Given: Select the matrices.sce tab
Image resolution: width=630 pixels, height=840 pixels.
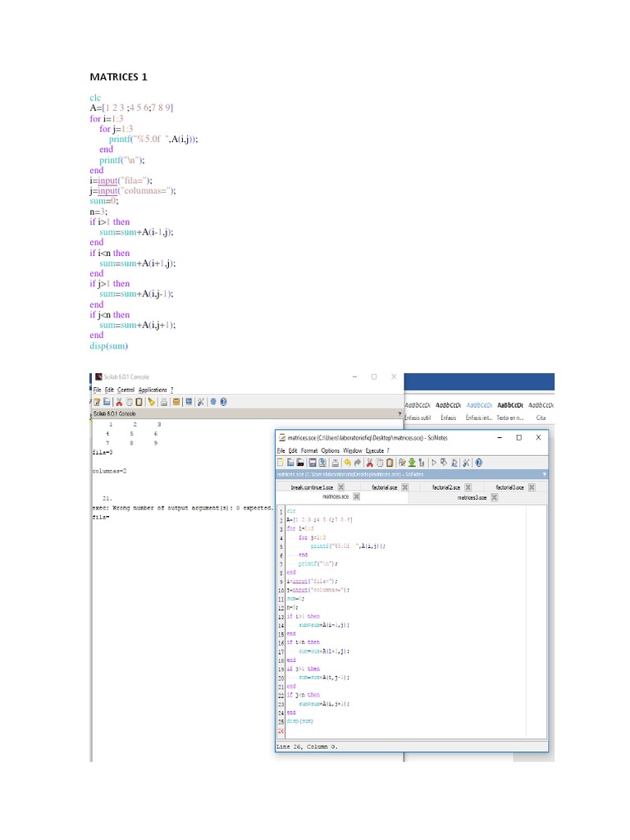Looking at the screenshot, I should coord(336,496).
